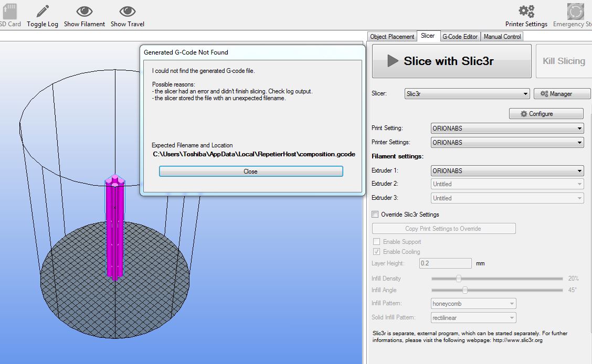Viewport: 592px width, 364px height.
Task: Close the G-Code Not Found dialog
Action: click(x=251, y=172)
